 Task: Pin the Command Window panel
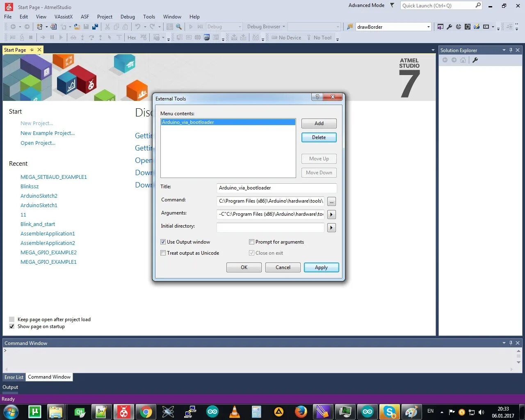tap(511, 343)
